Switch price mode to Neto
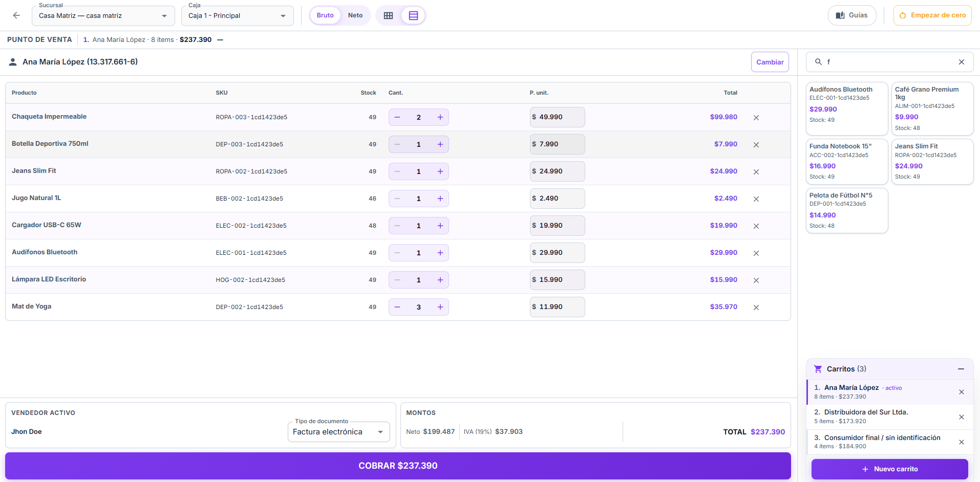The image size is (980, 482). 355,15
